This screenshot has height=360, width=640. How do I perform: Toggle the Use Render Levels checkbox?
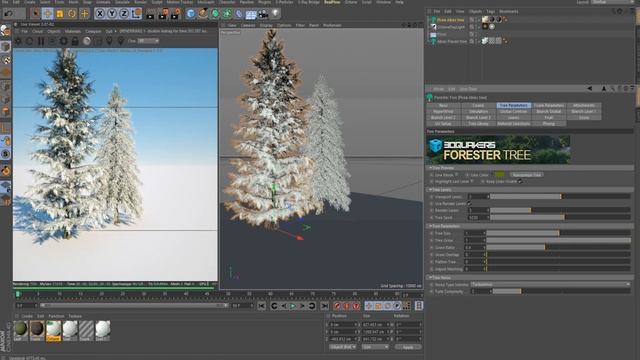[469, 203]
